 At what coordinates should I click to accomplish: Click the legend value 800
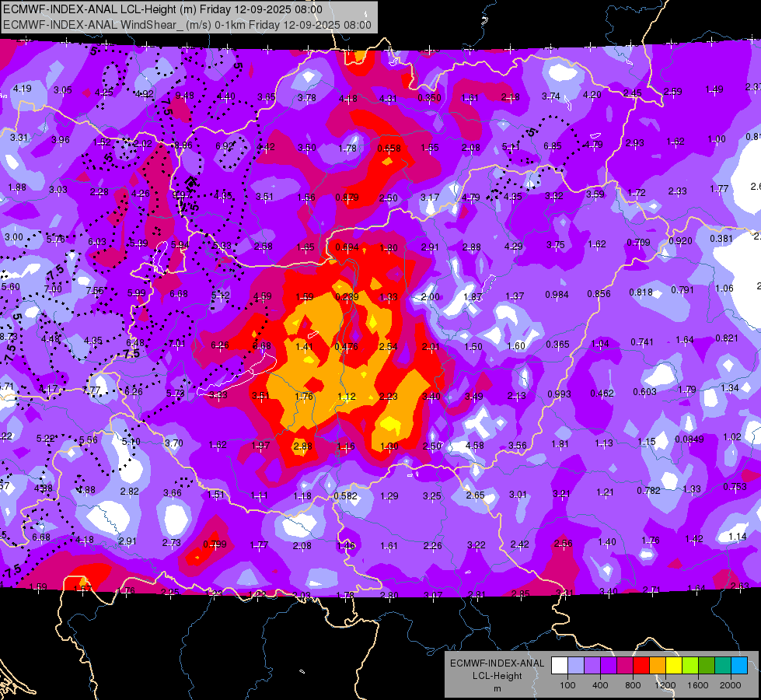pos(633,685)
